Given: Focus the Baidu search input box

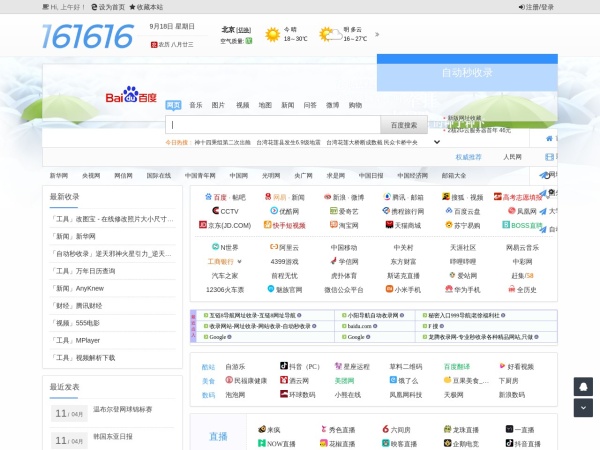Looking at the screenshot, I should 273,125.
